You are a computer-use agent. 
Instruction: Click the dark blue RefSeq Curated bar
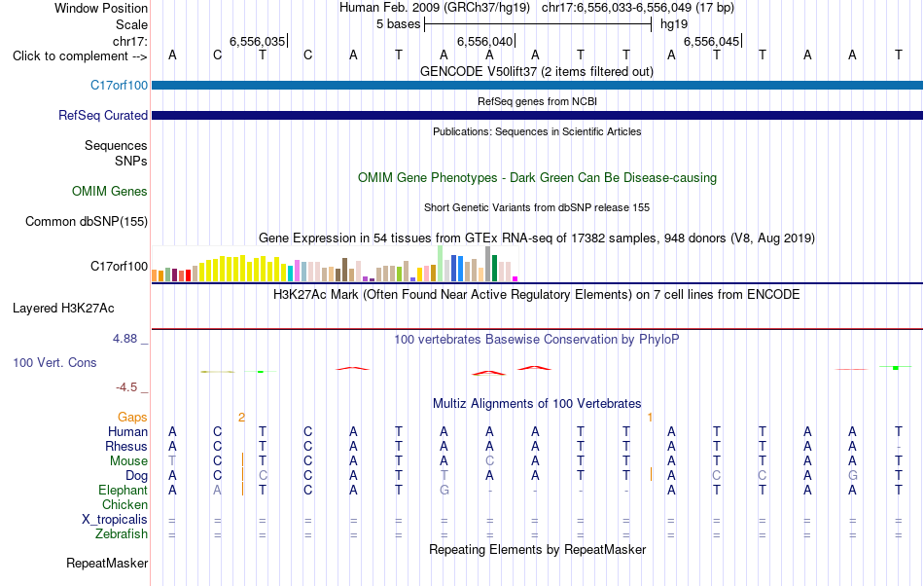(537, 115)
